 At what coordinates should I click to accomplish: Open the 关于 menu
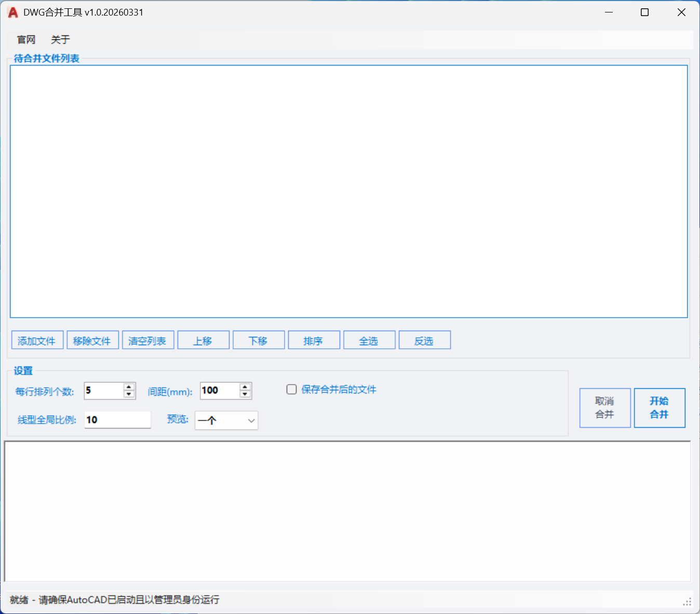pos(60,39)
